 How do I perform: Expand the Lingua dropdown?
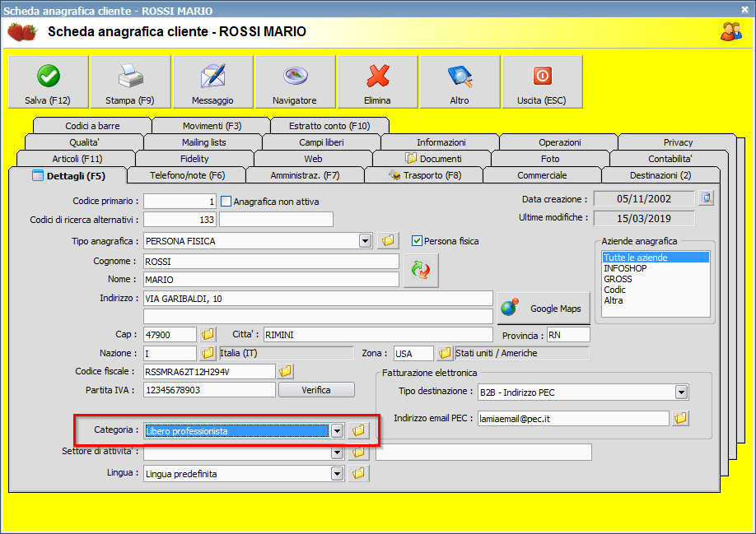[338, 474]
